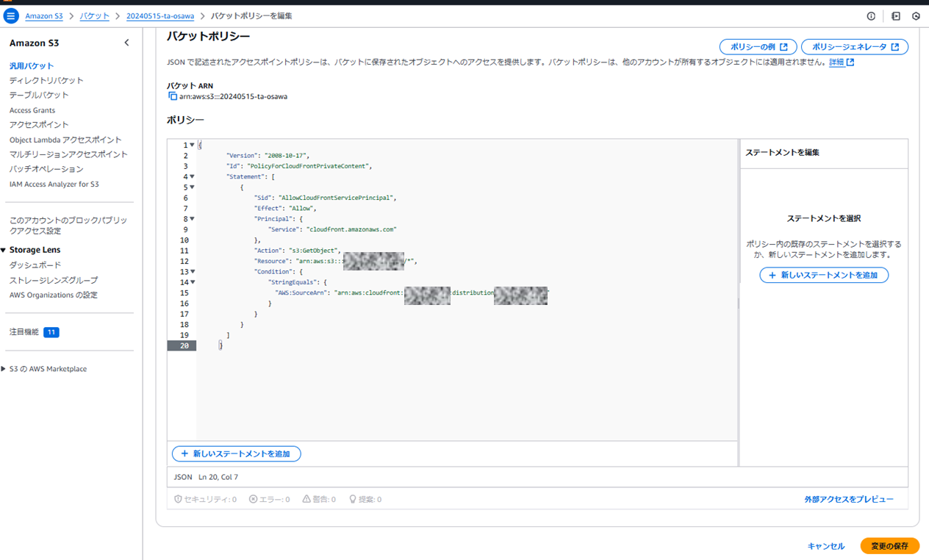Screen dimensions: 929x560
Task: Open IAM Access Analyzer for S3
Action: (x=54, y=184)
